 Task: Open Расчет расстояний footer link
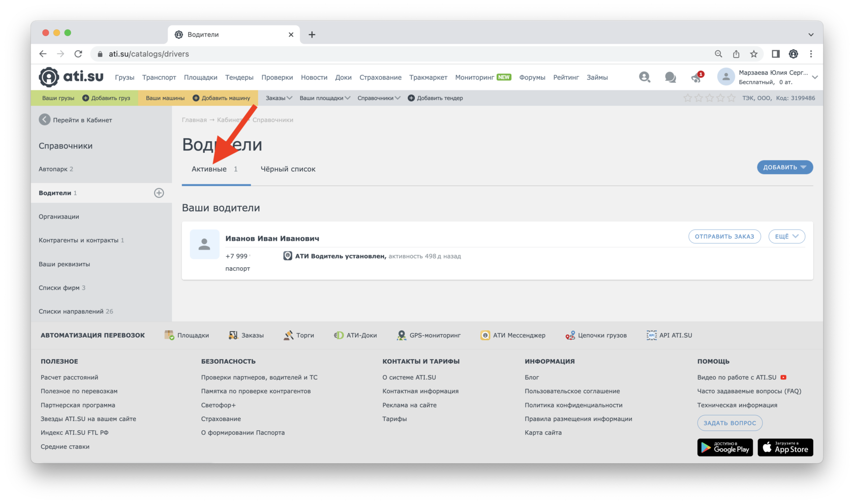69,377
